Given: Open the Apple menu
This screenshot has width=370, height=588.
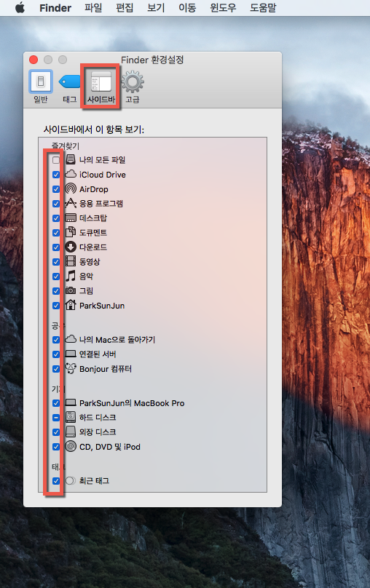Looking at the screenshot, I should point(20,7).
